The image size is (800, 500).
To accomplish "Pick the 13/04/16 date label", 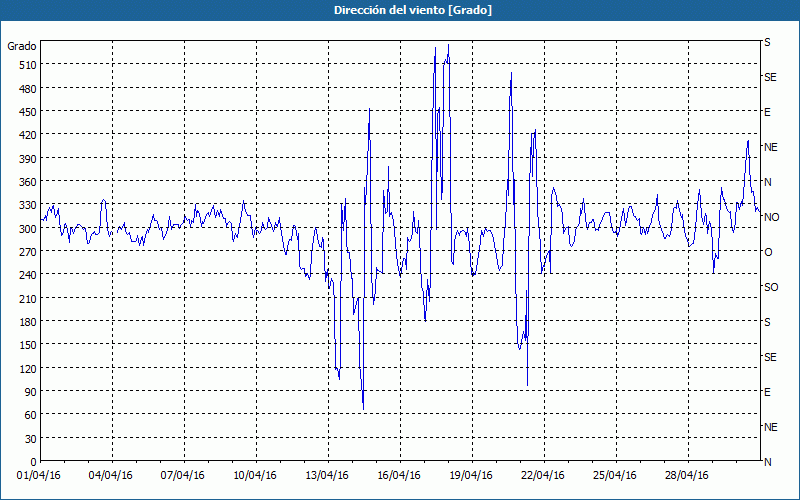I will [327, 476].
